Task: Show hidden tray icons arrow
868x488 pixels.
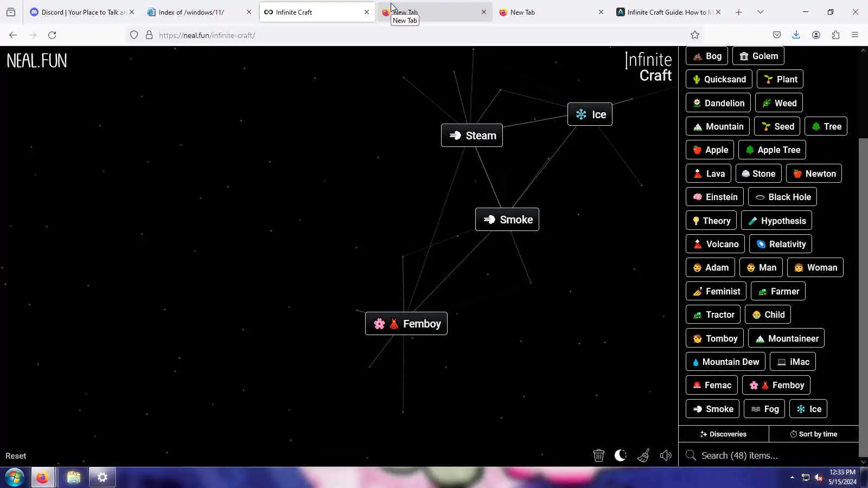Action: (792, 477)
